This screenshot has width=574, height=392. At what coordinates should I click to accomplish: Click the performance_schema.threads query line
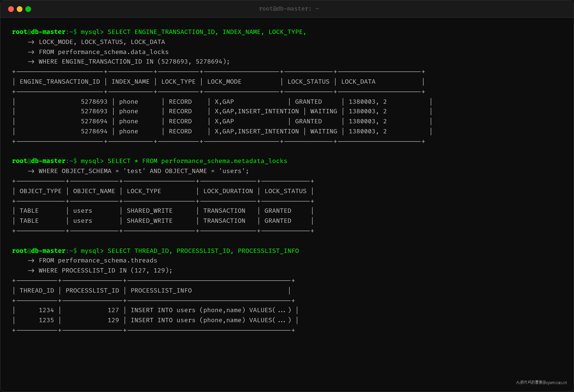pyautogui.click(x=98, y=261)
